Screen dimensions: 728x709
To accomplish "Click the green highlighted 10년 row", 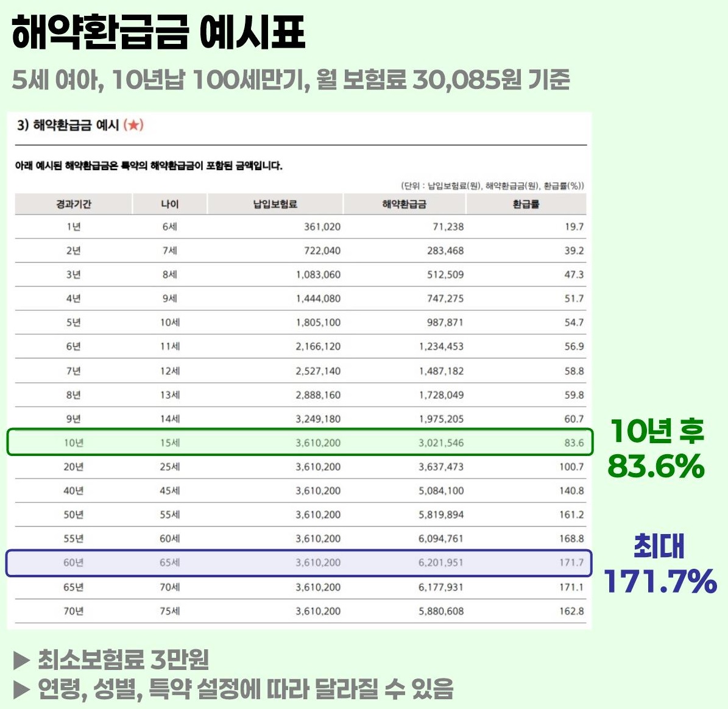I will click(300, 443).
